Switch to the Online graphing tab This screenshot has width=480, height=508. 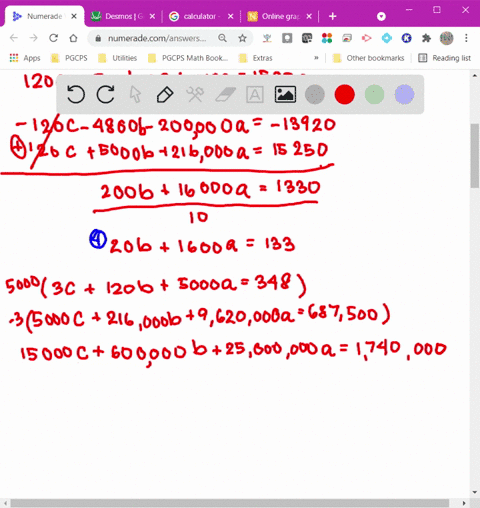pos(280,16)
